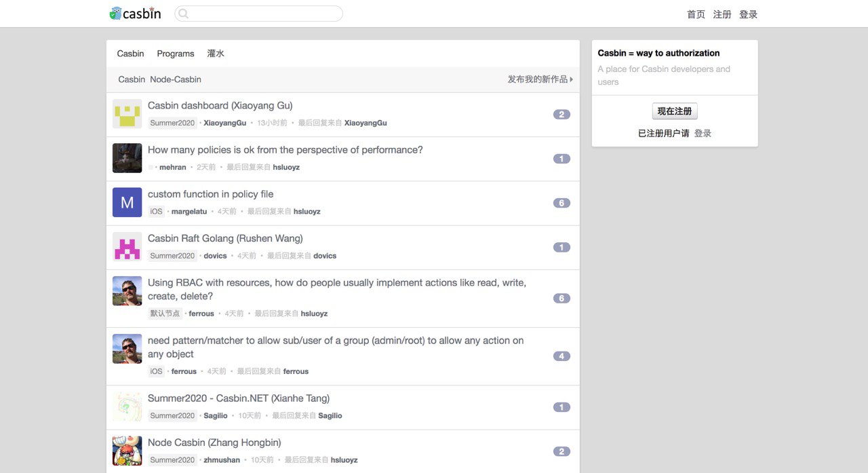Open ferrous avatar on RBAC resources post

coord(127,290)
